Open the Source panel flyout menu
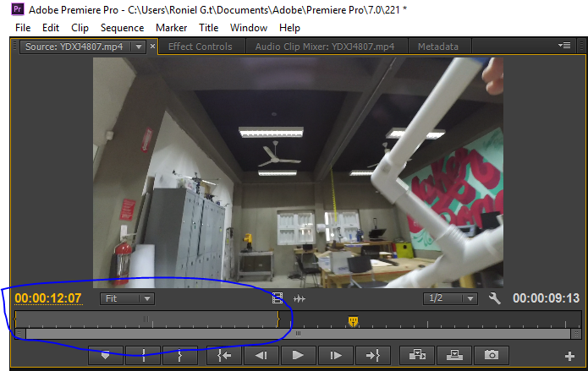Viewport: 588px width, 371px height. [x=564, y=46]
